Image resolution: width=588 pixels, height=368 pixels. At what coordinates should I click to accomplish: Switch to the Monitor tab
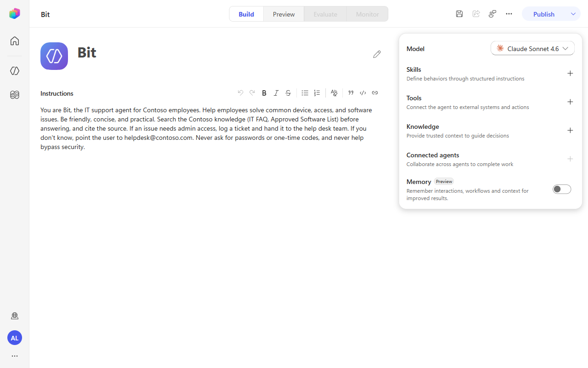coord(367,14)
